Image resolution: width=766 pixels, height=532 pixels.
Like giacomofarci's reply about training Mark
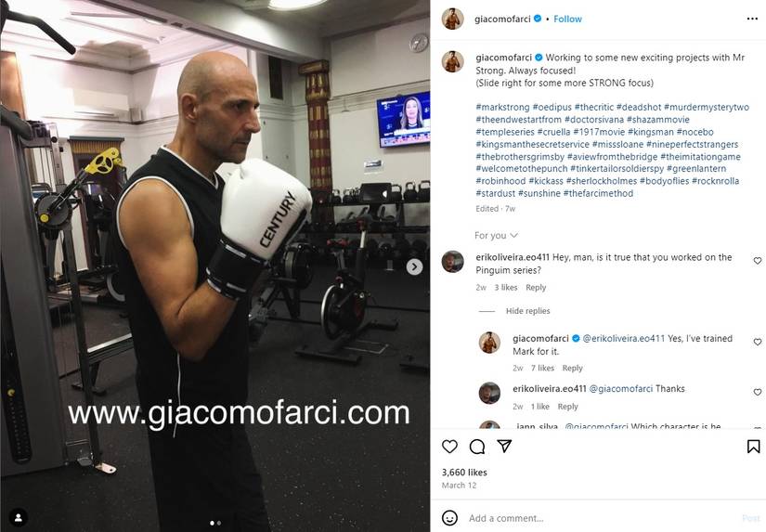(x=758, y=342)
